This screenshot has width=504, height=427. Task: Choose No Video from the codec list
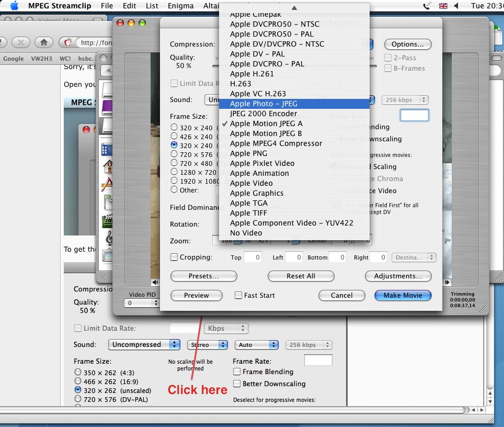pos(294,233)
